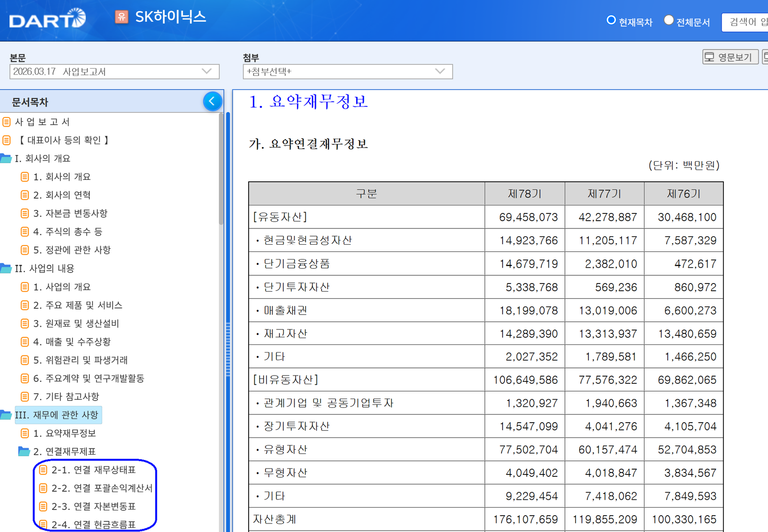Click the document icon of 1. 요약재무정보

25,433
